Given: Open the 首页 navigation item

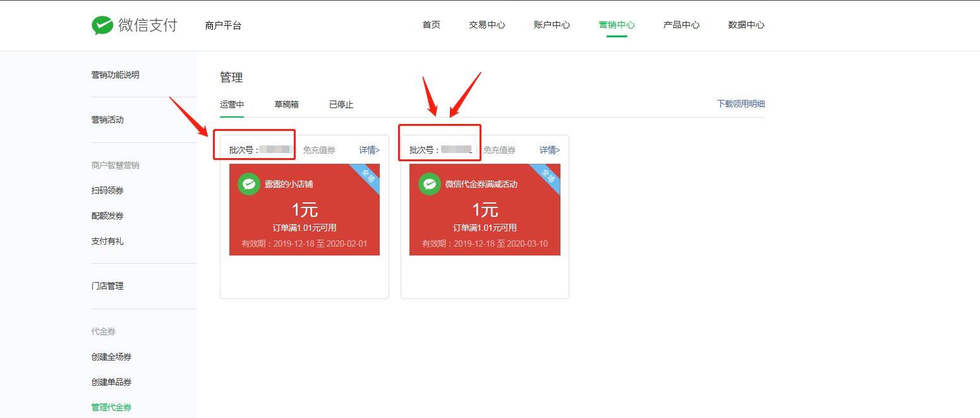Looking at the screenshot, I should pyautogui.click(x=432, y=25).
